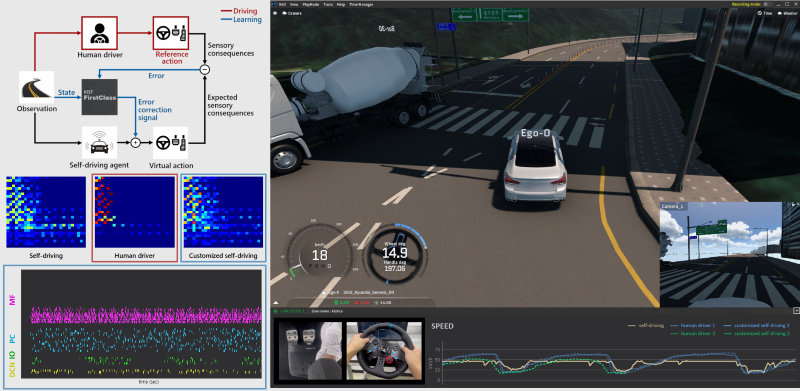This screenshot has height=391, width=800.
Task: Open the View menu
Action: point(294,4)
